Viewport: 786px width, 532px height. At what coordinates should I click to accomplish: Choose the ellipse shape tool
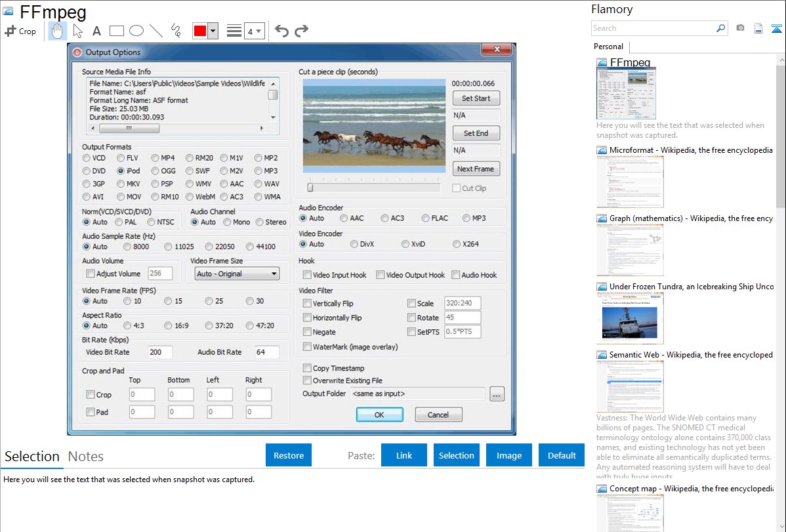click(136, 31)
